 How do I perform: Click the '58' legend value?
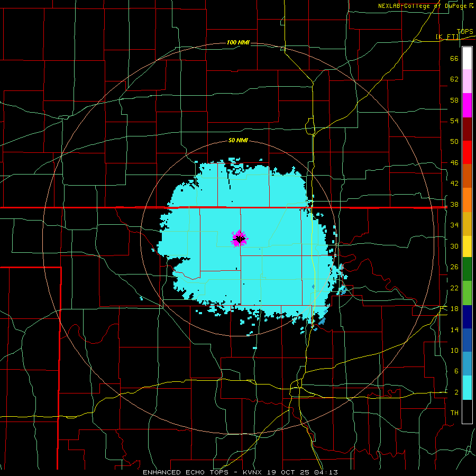point(454,100)
